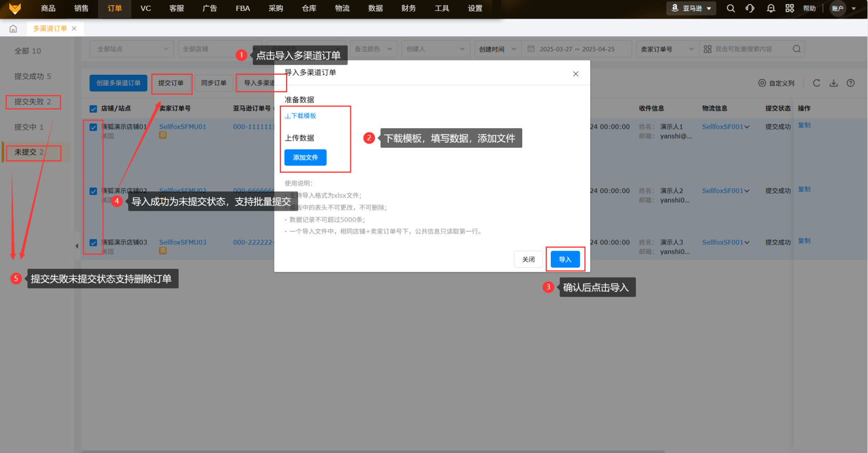868x453 pixels.
Task: Expand the account menu caret
Action: point(854,8)
